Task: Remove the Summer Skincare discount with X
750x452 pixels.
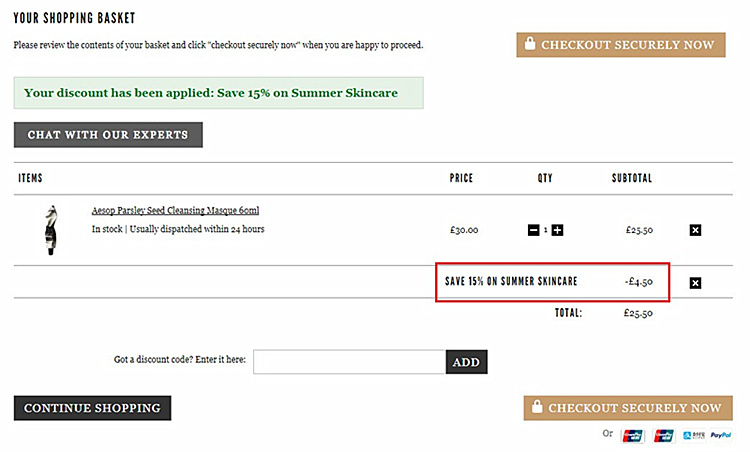Action: click(x=695, y=283)
